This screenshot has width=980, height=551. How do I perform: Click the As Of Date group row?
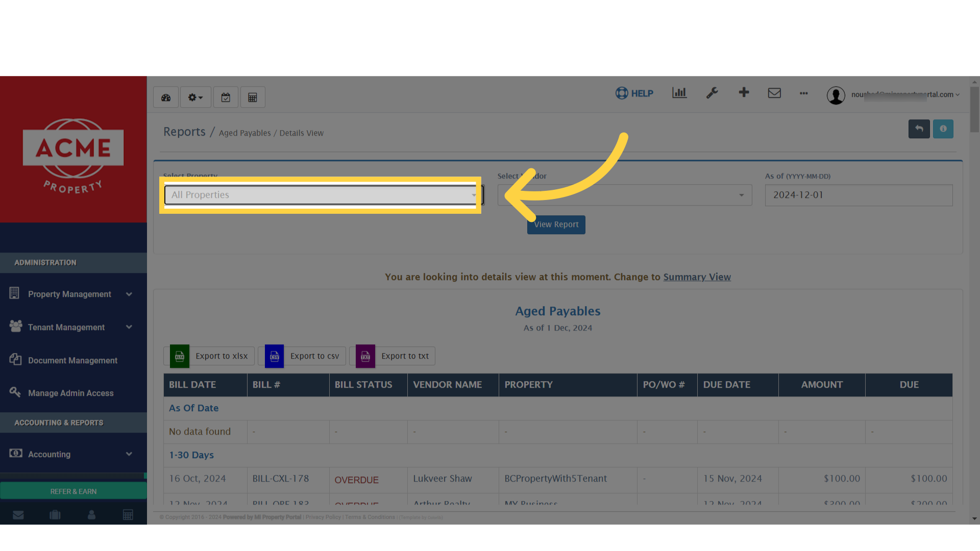click(558, 408)
